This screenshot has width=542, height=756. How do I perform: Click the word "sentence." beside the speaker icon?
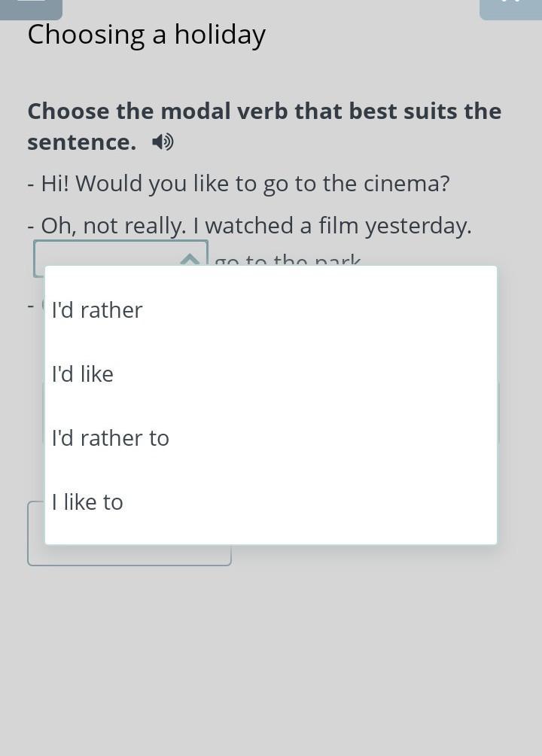[x=82, y=142]
